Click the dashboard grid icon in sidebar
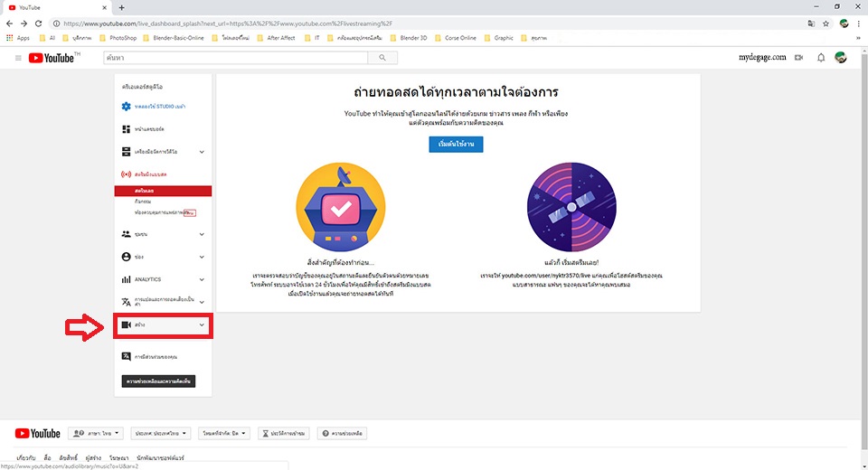This screenshot has width=868, height=470. (x=127, y=129)
